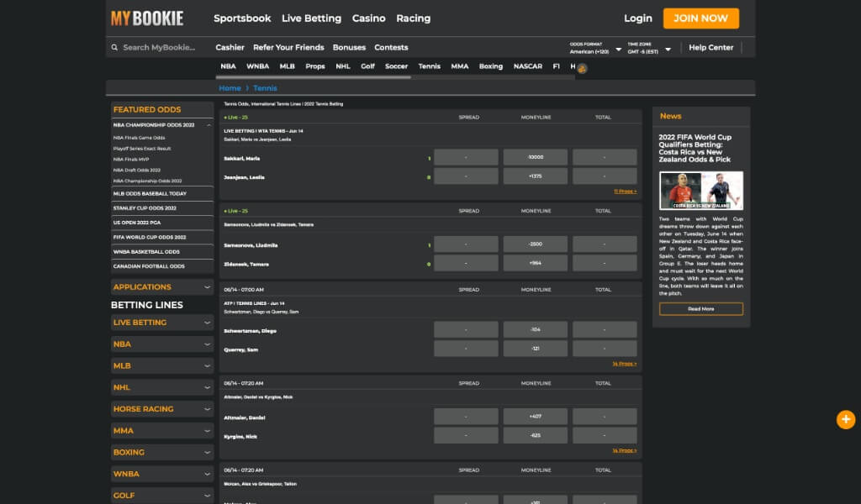This screenshot has width=861, height=504.
Task: Open NBA Finals Game Odds
Action: click(139, 138)
